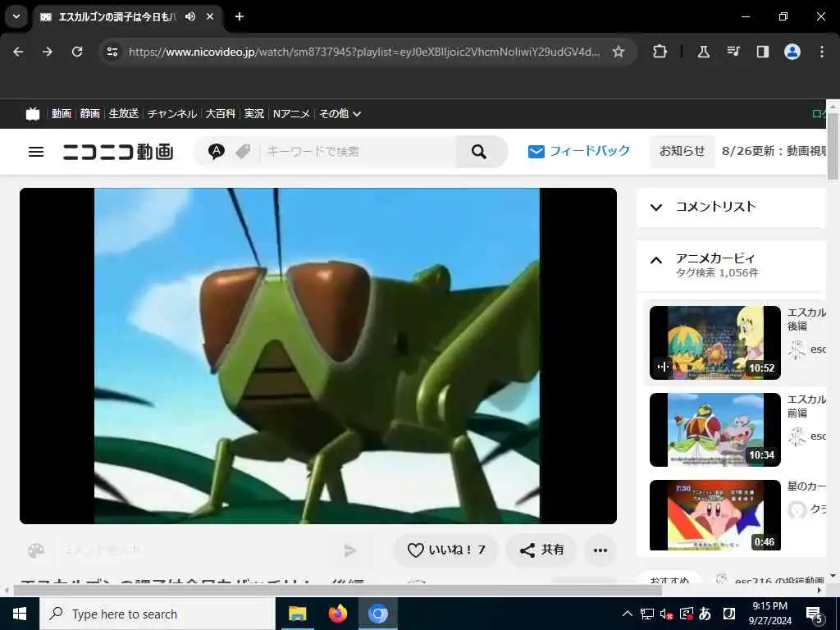Open the 10:52 video thumbnail

pyautogui.click(x=714, y=343)
